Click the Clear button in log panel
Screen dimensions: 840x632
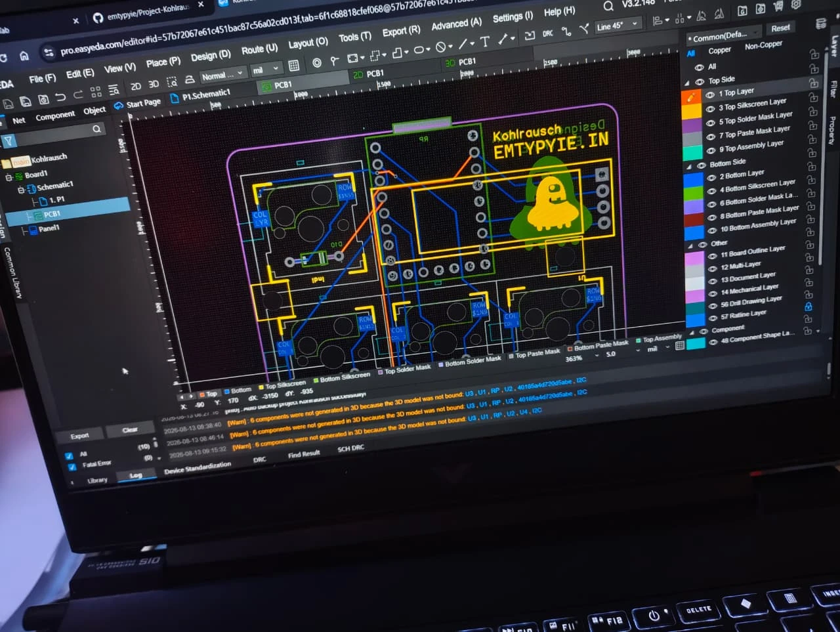coord(130,430)
